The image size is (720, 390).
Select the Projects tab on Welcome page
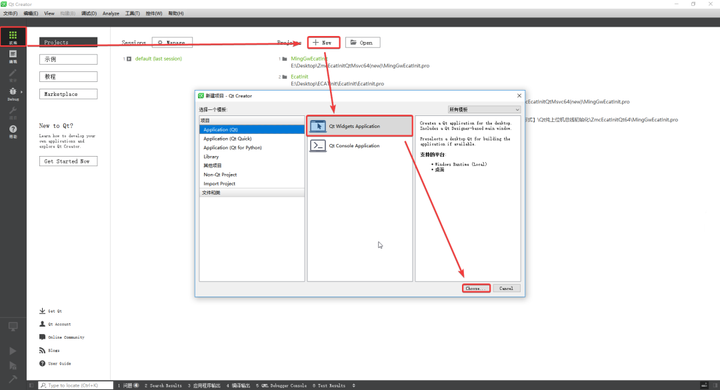[x=68, y=42]
